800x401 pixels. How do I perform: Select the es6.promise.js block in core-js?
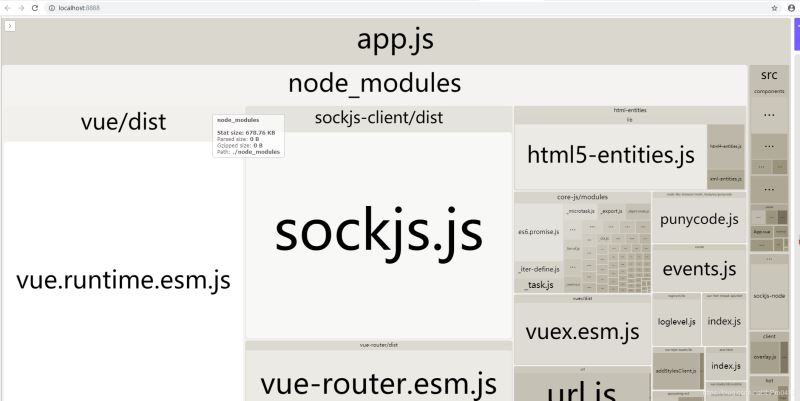[539, 232]
